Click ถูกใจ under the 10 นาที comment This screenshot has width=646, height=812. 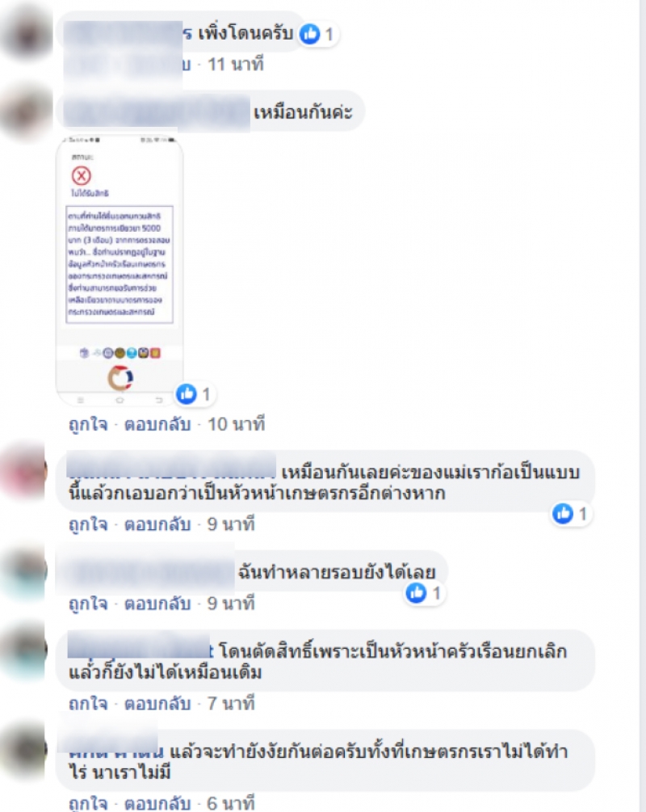click(x=89, y=424)
